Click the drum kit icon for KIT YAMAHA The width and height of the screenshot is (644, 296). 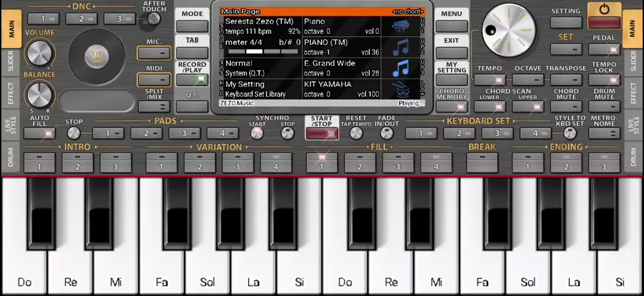click(400, 89)
